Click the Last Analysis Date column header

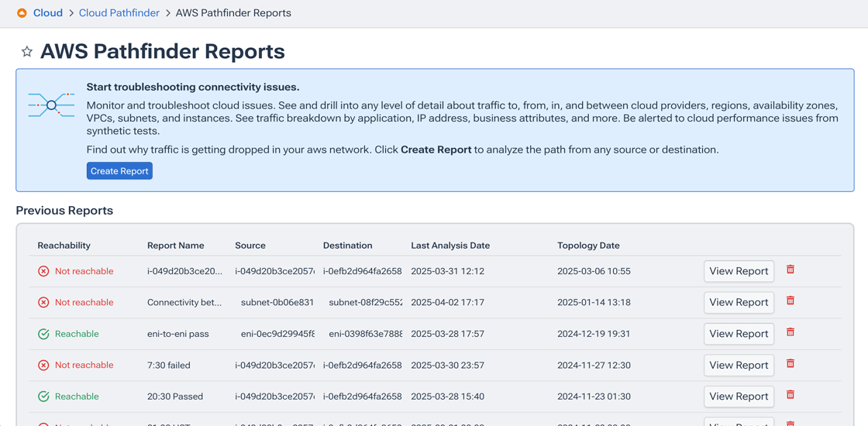coord(450,245)
